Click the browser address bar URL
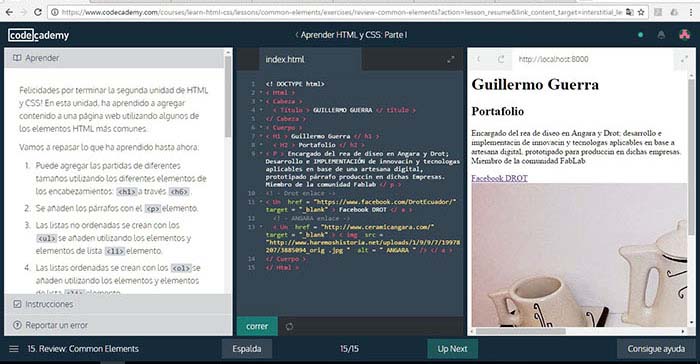This screenshot has height=364, width=700. coord(342,12)
